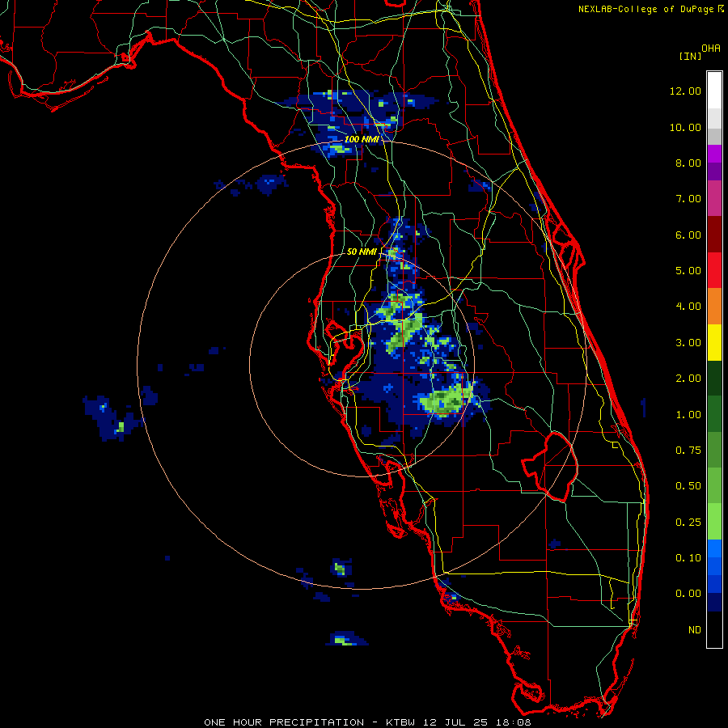
Task: Pick the bright light-green swatch near 0.25
Action: 714,522
